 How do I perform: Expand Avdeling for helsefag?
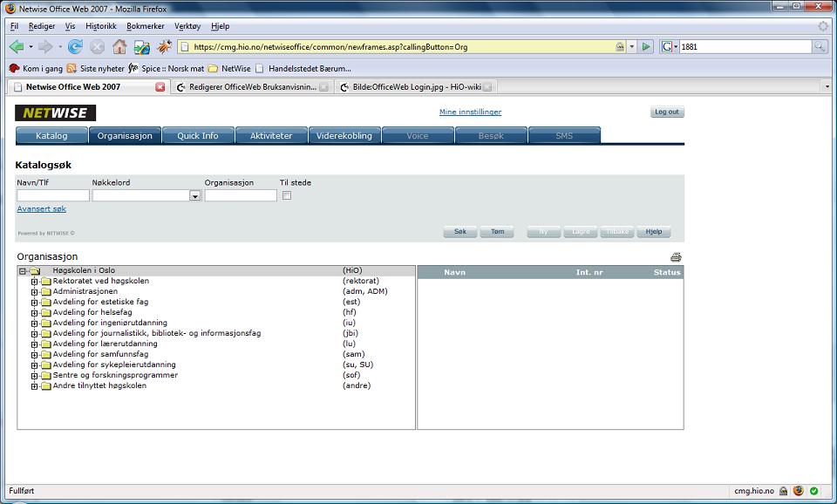click(x=34, y=313)
